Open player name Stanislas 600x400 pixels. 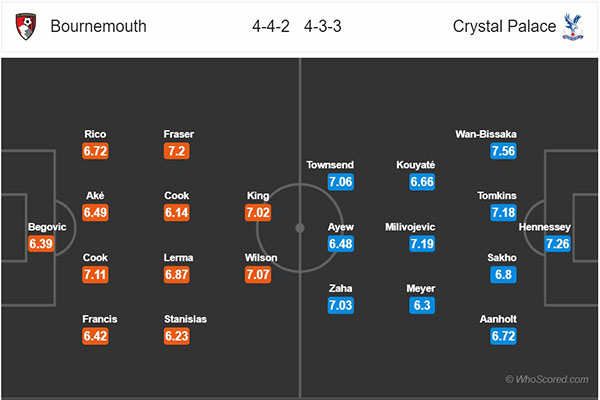(185, 319)
